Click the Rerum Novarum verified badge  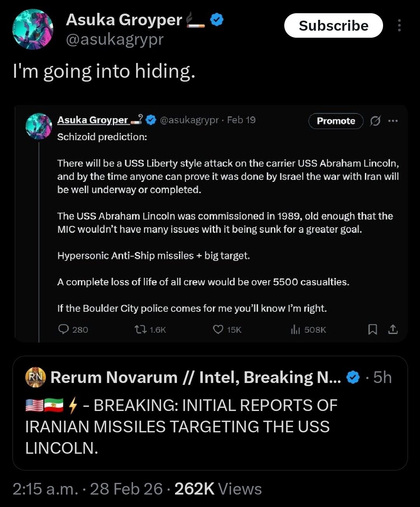tap(353, 378)
